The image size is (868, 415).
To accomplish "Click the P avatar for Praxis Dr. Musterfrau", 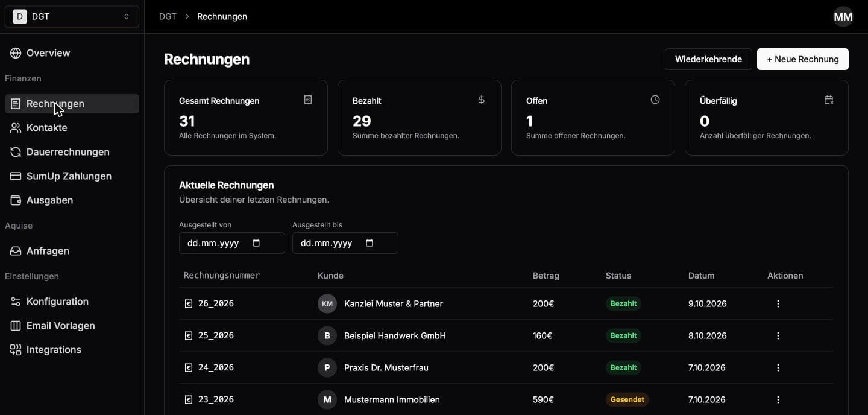I will (327, 367).
